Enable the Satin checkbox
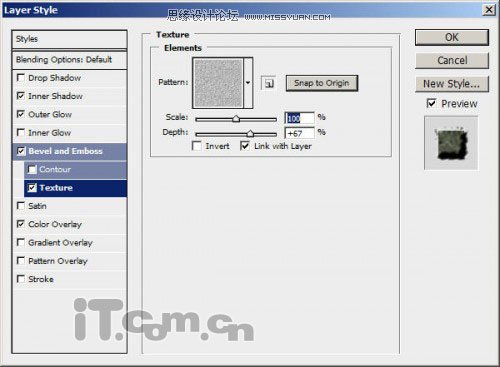 [21, 206]
